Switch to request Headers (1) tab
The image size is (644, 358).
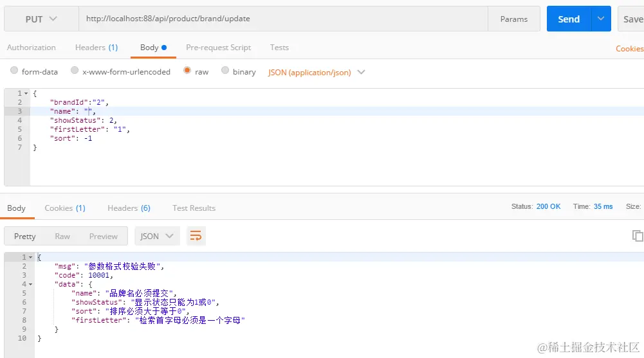pyautogui.click(x=97, y=48)
